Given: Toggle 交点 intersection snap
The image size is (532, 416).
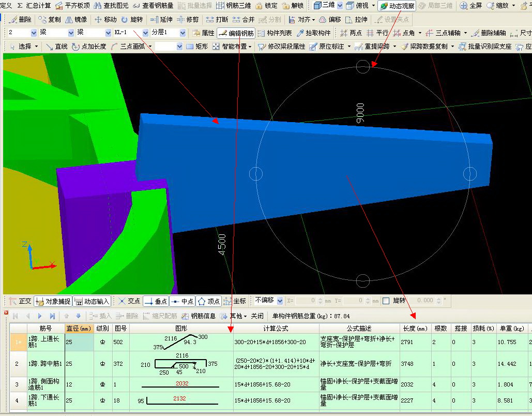Looking at the screenshot, I should pyautogui.click(x=129, y=301).
